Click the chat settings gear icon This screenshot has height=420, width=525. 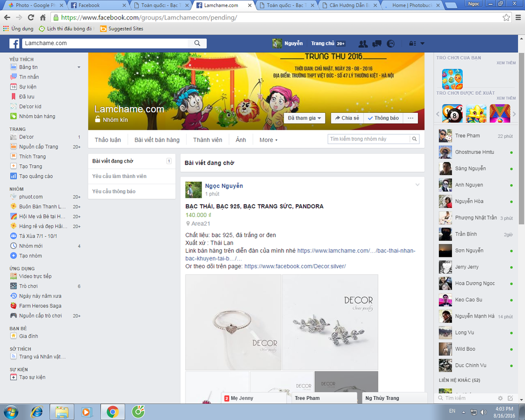pos(500,398)
